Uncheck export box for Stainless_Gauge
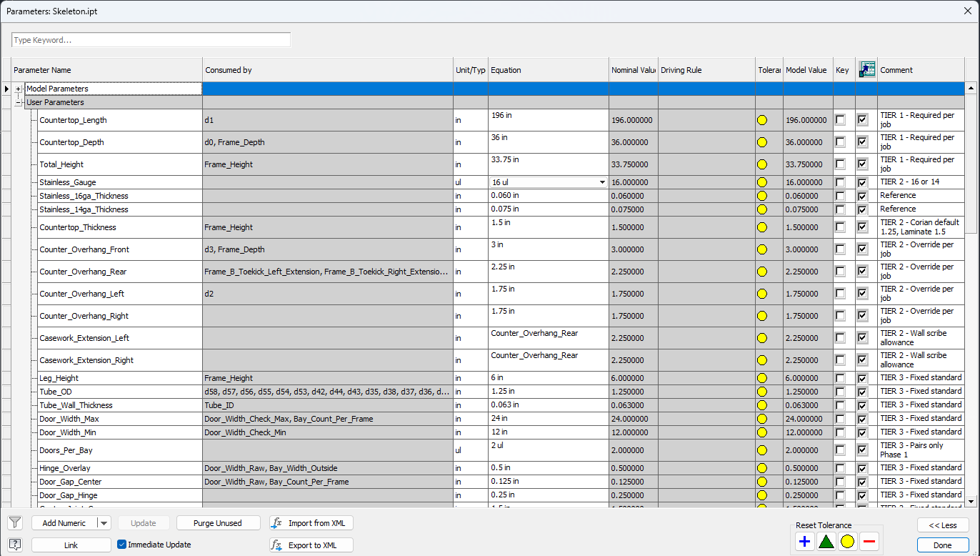The height and width of the screenshot is (556, 980). [x=863, y=182]
